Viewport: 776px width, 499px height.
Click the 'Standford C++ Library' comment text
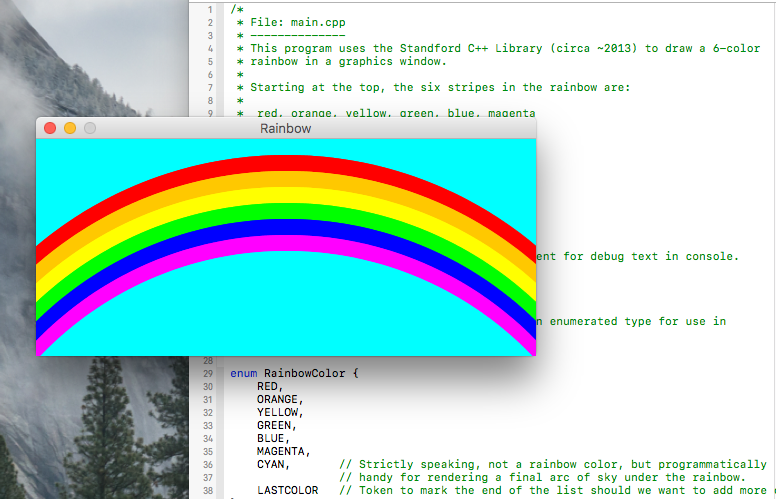click(471, 49)
